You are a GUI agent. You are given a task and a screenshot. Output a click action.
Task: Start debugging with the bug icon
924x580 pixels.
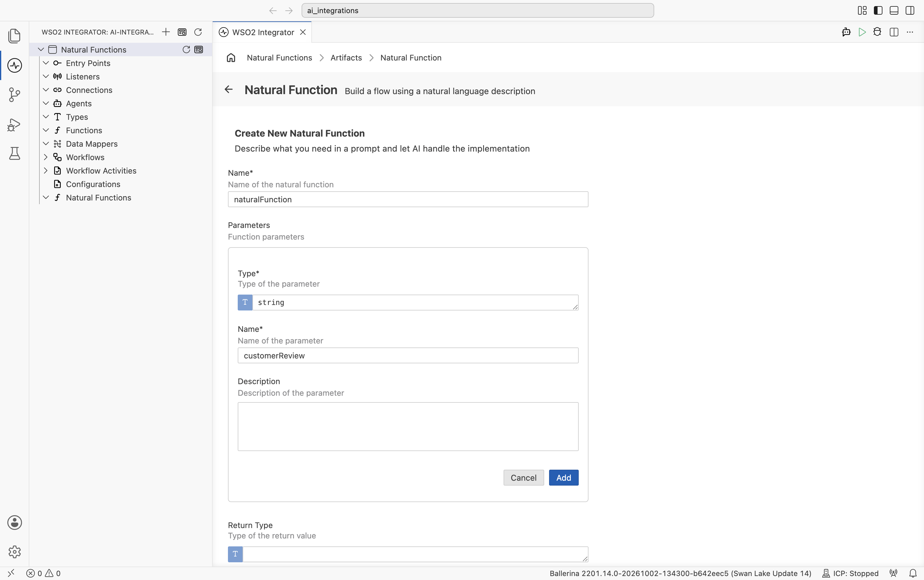(x=877, y=32)
